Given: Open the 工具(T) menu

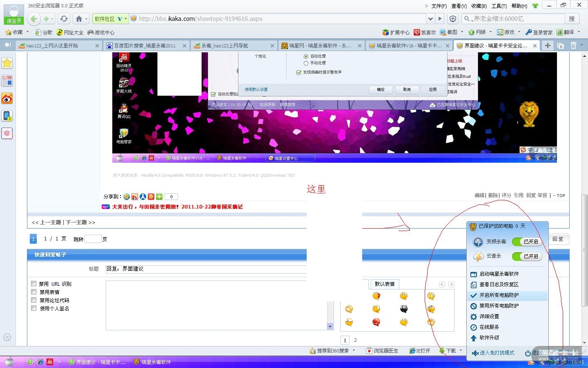Looking at the screenshot, I should pos(499,6).
